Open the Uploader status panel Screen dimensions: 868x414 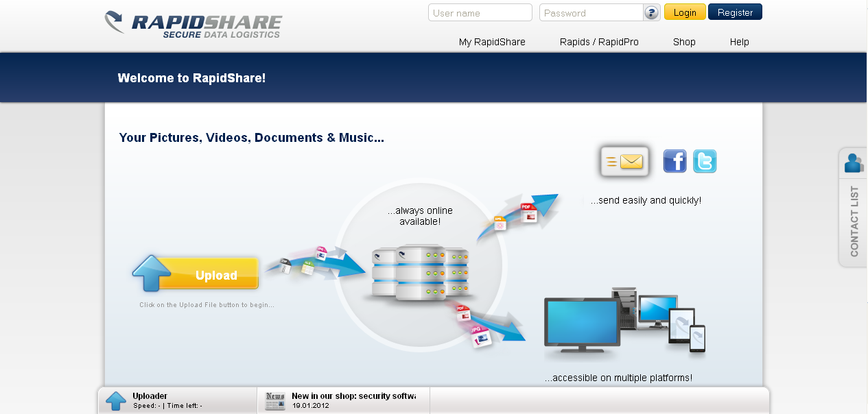[x=178, y=400]
